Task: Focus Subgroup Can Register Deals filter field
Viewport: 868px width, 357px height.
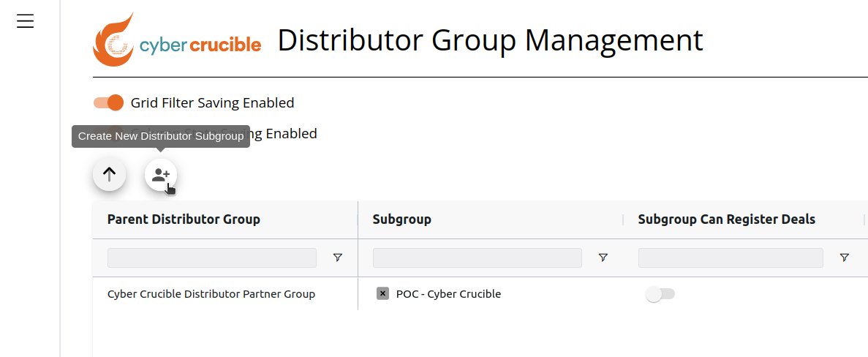Action: coord(731,258)
